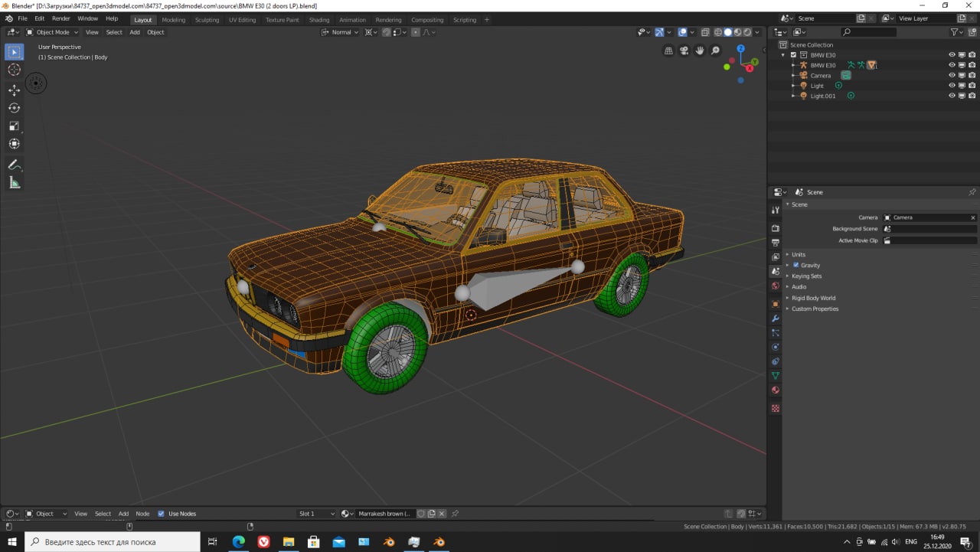Expand the Rigid Body World panel
980x552 pixels.
(x=813, y=298)
